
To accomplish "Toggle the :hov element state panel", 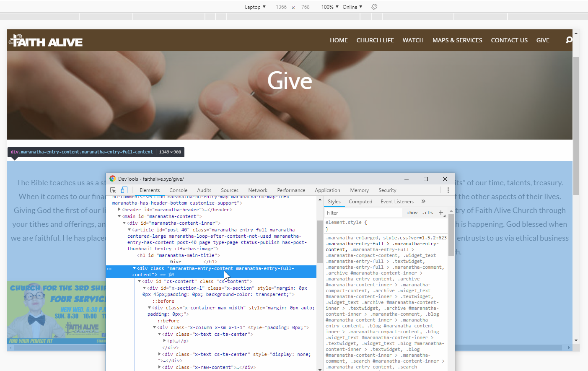I will [x=412, y=213].
